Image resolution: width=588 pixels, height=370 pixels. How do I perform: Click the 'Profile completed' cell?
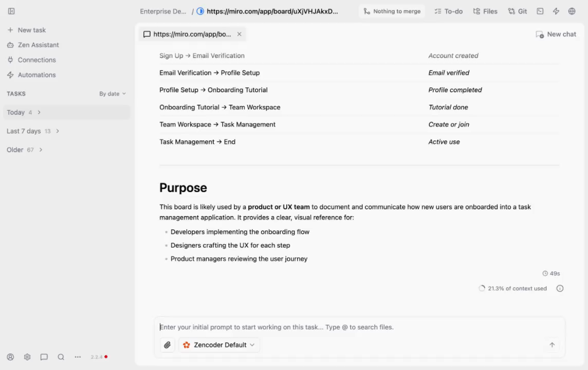455,90
